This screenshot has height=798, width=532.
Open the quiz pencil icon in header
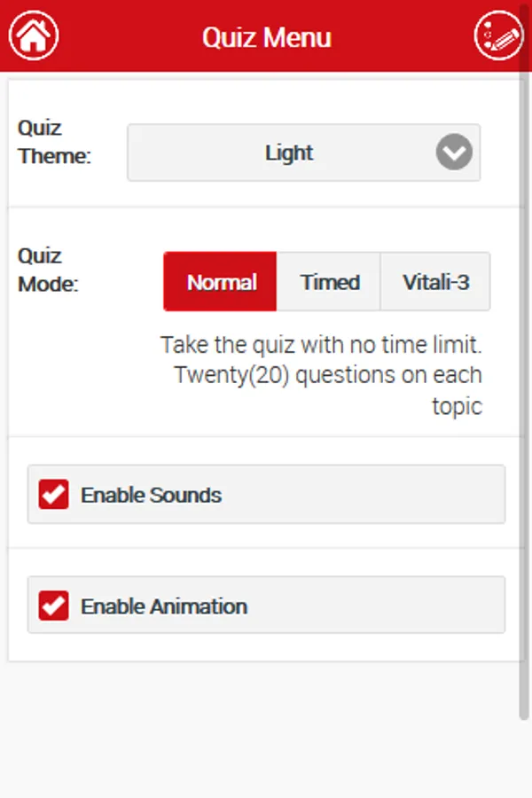coord(499,35)
